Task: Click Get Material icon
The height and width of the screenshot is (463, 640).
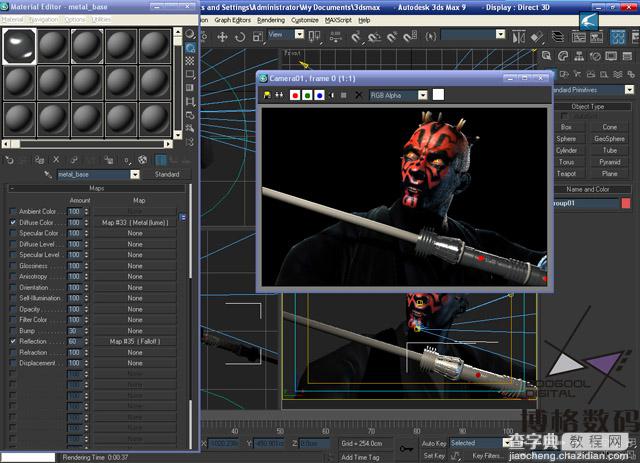Action: point(9,160)
